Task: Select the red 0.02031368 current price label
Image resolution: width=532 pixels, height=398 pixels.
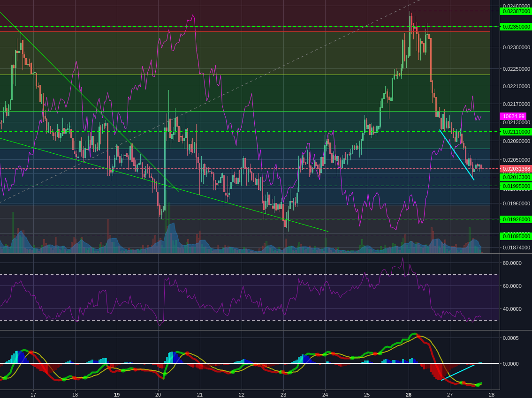Action: [x=515, y=169]
